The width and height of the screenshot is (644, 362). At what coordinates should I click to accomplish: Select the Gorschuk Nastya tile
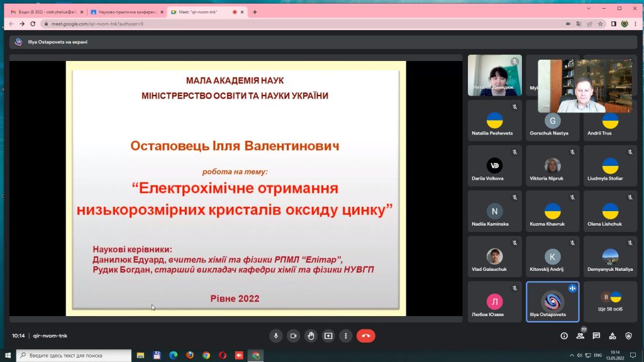tap(552, 126)
